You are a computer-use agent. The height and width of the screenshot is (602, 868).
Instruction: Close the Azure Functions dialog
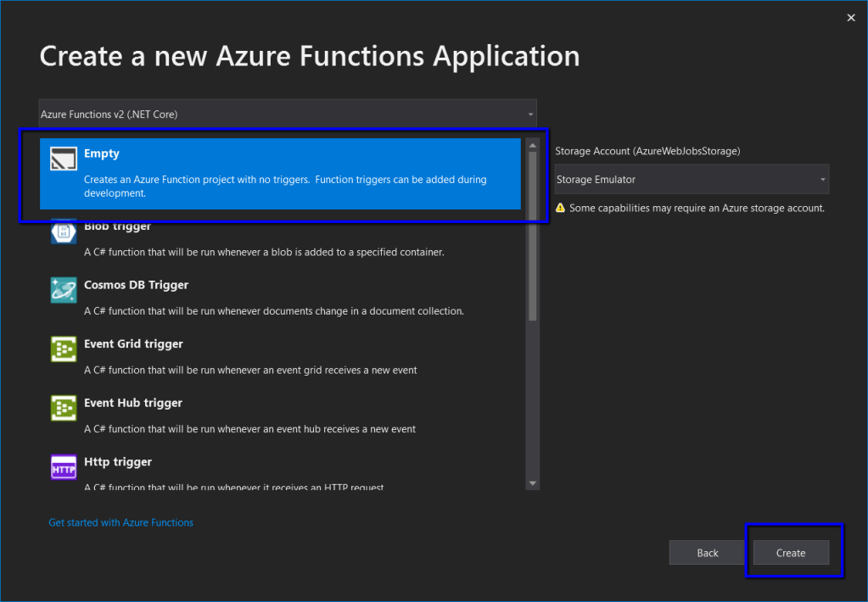[x=850, y=17]
